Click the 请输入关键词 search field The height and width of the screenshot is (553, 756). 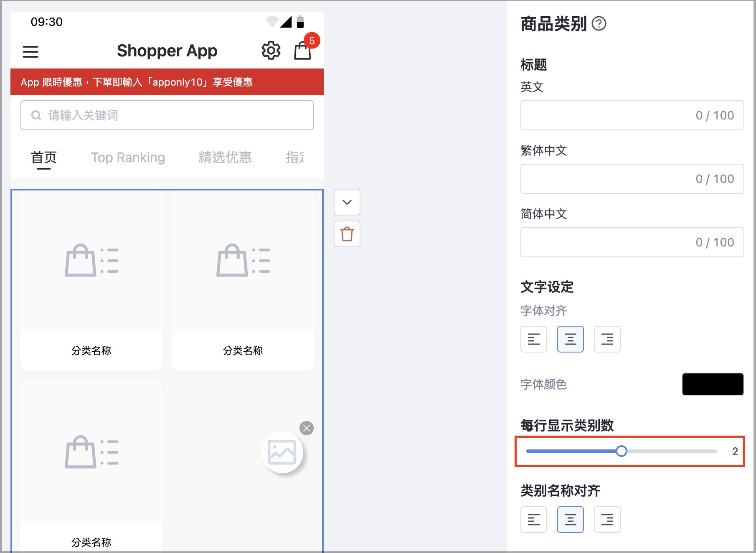(167, 115)
